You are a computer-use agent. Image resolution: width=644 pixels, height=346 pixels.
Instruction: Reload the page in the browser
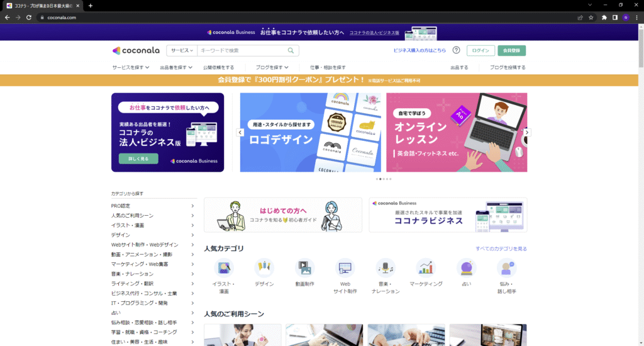point(29,18)
